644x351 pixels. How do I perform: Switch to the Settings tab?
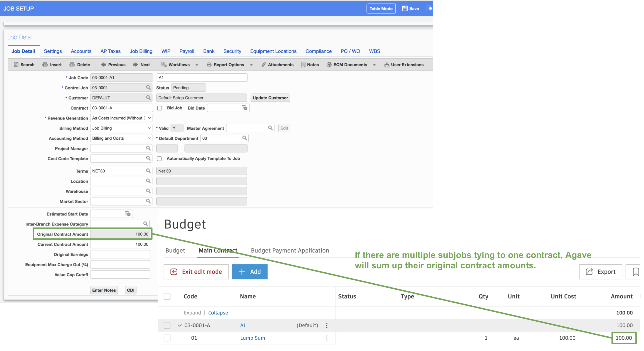(x=53, y=51)
